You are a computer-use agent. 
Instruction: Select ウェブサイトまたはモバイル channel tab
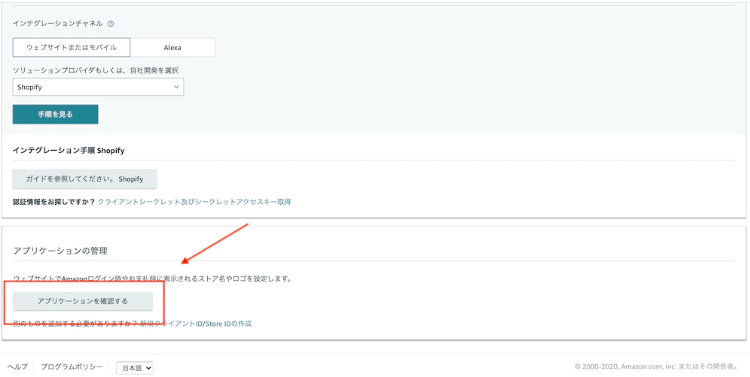coord(71,47)
